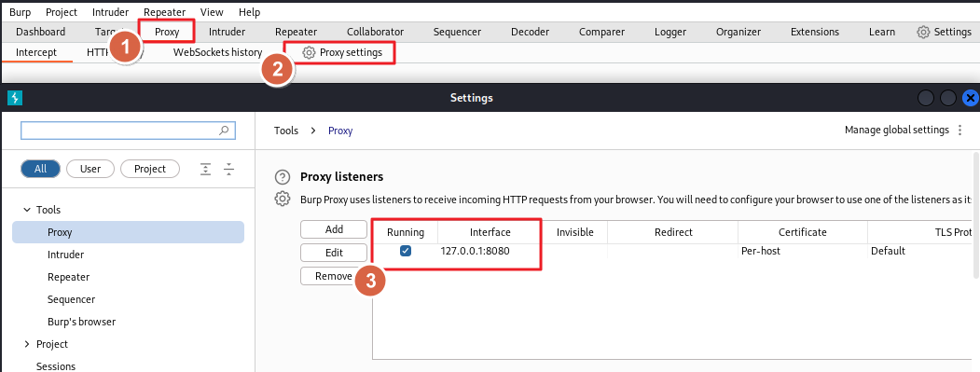Screen dimensions: 980x372
Task: Open the Help menu
Action: pyautogui.click(x=249, y=12)
